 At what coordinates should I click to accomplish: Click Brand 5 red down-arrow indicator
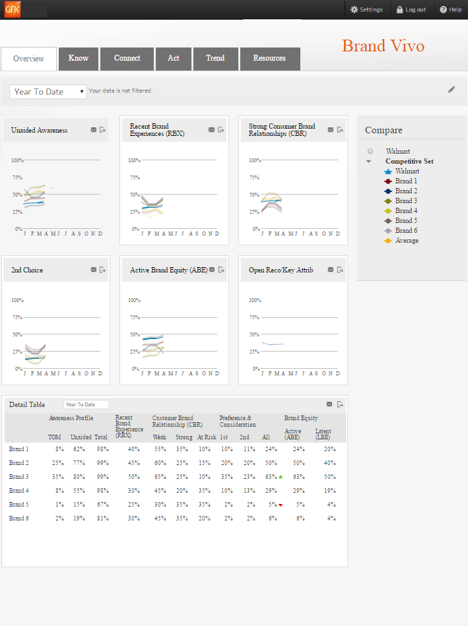pos(280,505)
